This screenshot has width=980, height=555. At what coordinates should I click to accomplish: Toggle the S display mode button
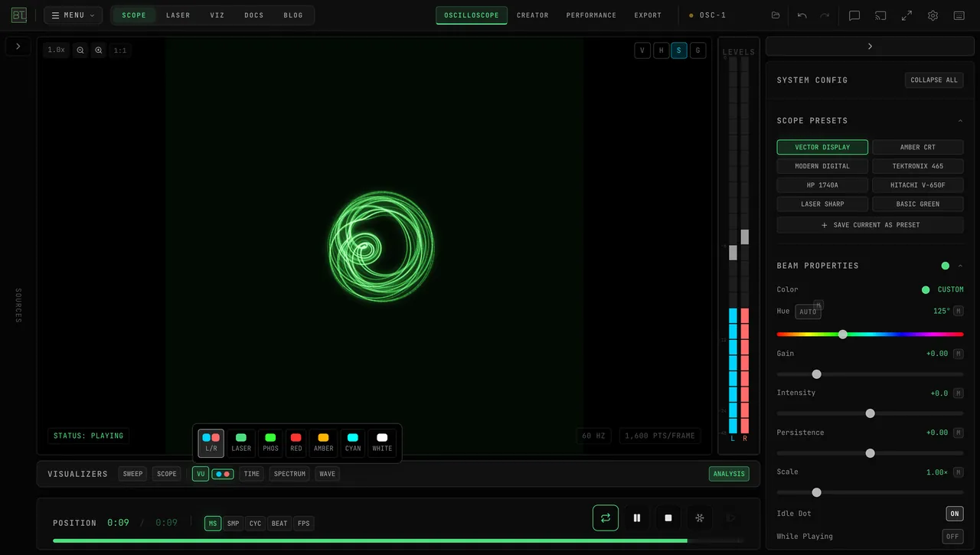coord(679,51)
